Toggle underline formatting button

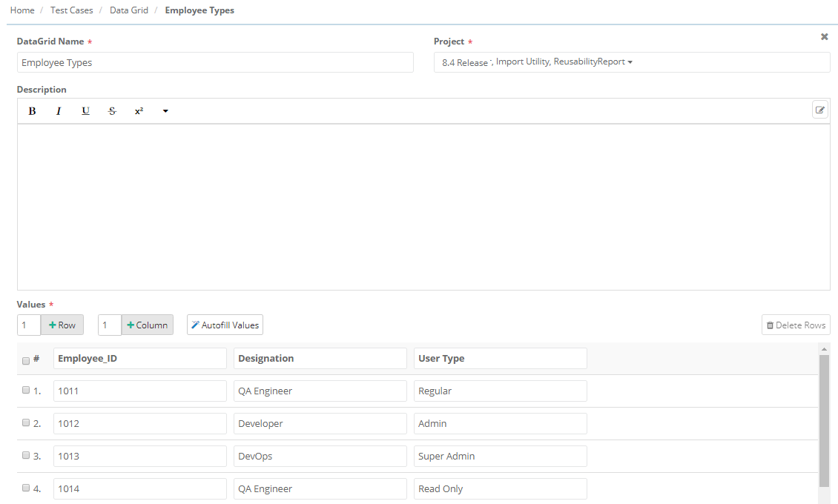(x=85, y=111)
